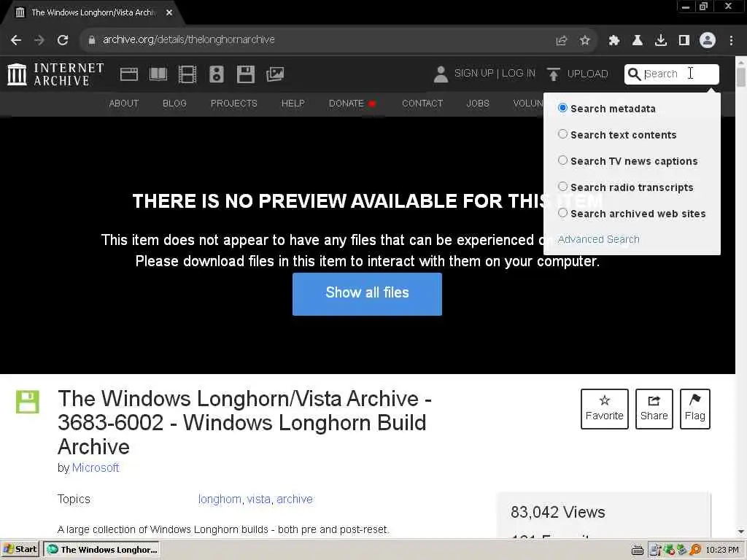Open the Web (Wayback) media icon
This screenshot has height=560, width=747.
[128, 74]
